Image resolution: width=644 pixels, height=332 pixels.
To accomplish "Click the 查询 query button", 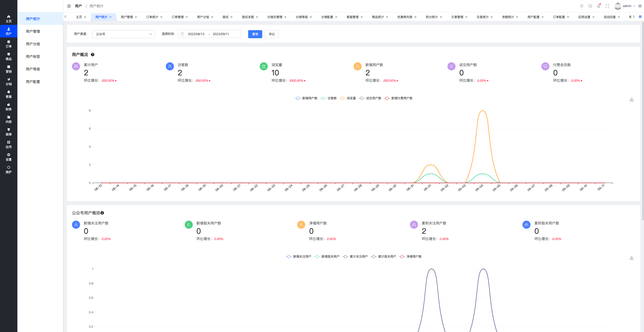I will point(255,34).
